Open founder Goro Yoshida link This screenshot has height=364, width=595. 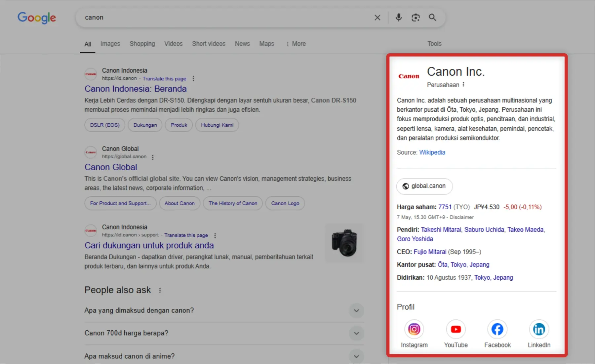pyautogui.click(x=415, y=239)
